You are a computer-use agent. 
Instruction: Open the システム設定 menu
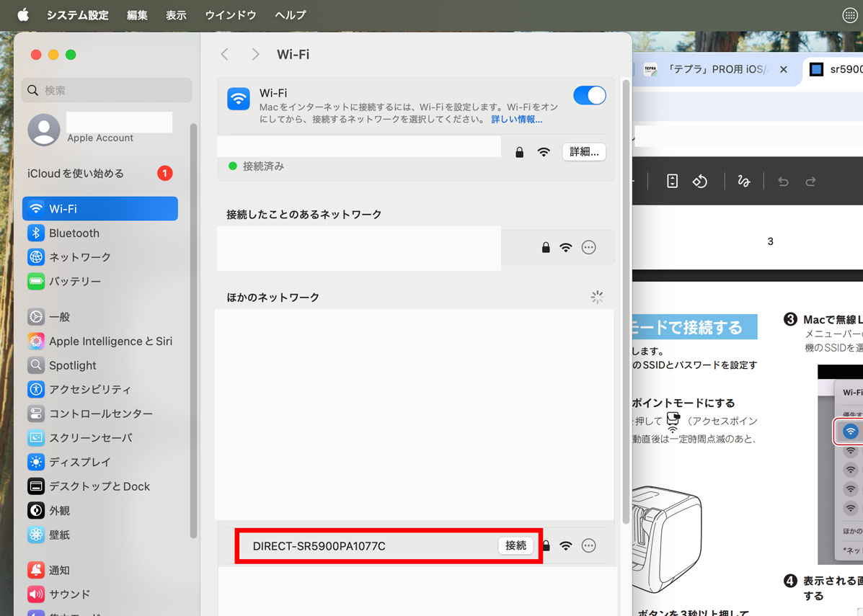coord(78,15)
